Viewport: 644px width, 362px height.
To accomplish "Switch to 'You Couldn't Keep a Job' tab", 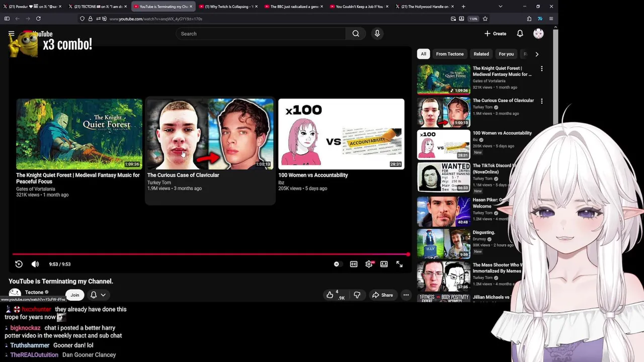I will 359,7.
